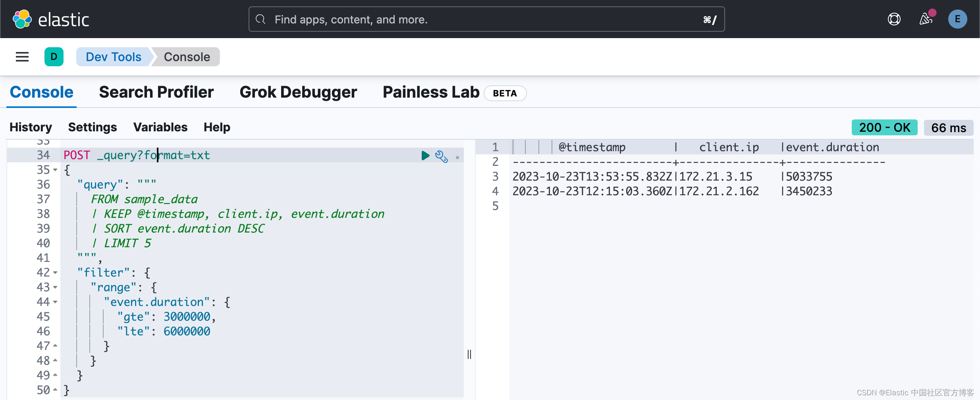980x400 pixels.
Task: Collapse the event.duration block at line 44
Action: point(55,302)
